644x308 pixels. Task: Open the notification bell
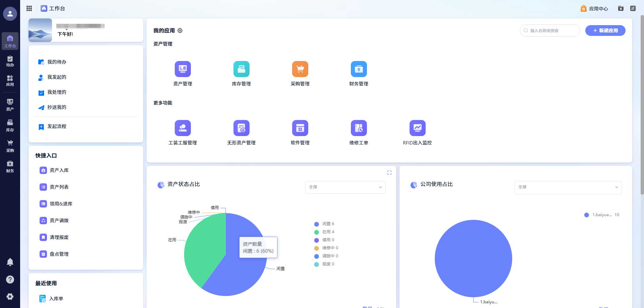pyautogui.click(x=10, y=262)
